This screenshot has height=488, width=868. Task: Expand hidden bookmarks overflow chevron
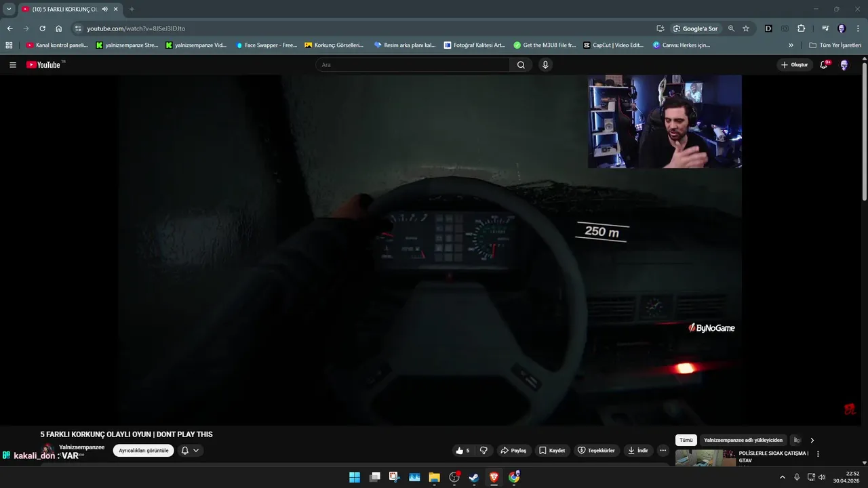pyautogui.click(x=791, y=45)
